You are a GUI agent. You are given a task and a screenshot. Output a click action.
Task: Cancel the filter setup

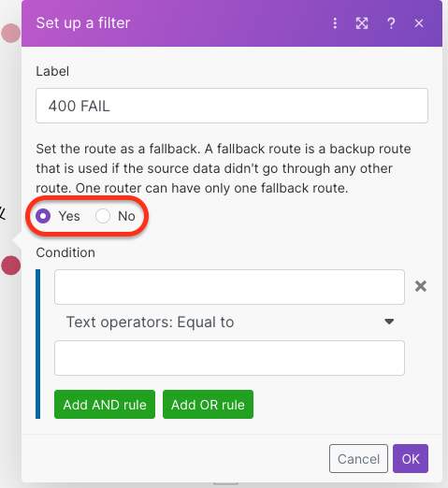tap(358, 459)
